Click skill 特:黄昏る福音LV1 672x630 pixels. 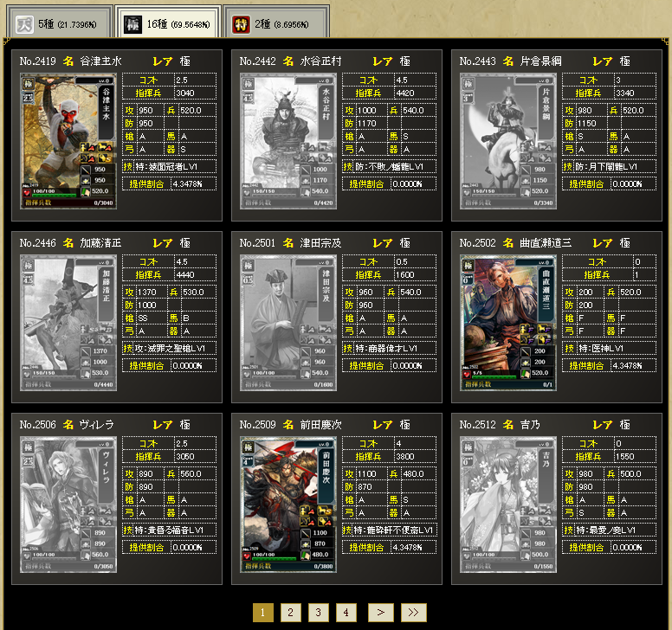[x=169, y=530]
